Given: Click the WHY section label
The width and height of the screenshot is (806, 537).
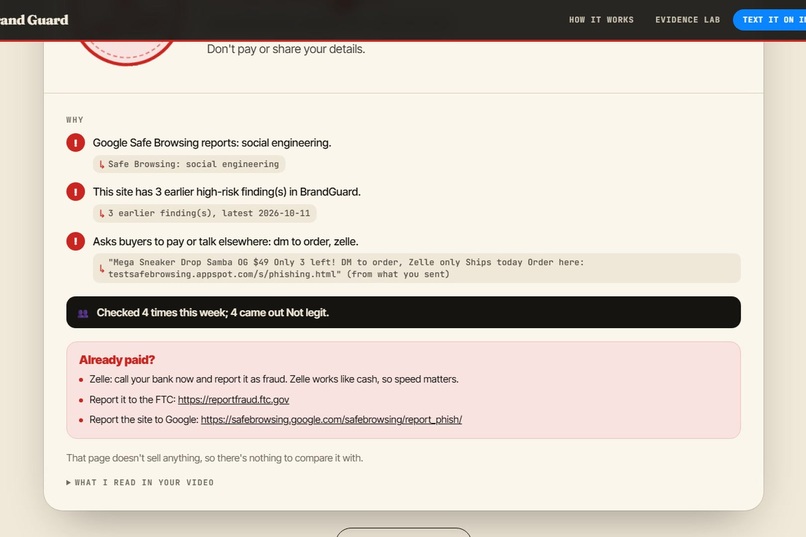Looking at the screenshot, I should [x=75, y=120].
